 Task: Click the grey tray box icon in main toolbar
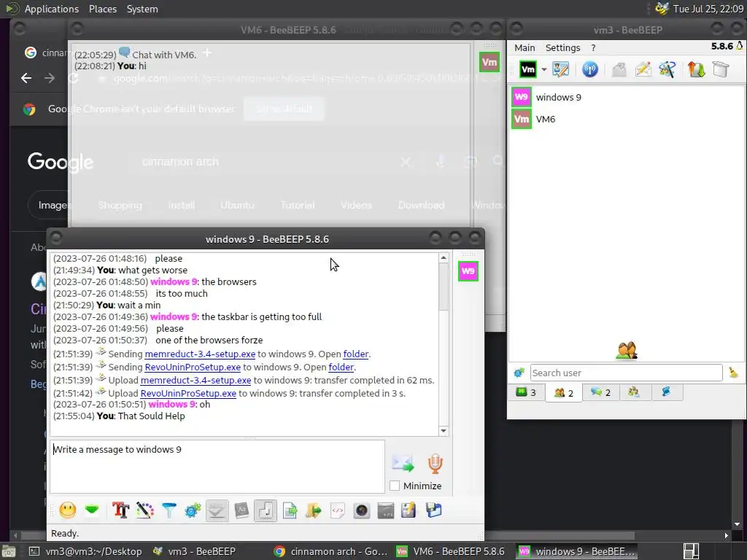tap(720, 69)
